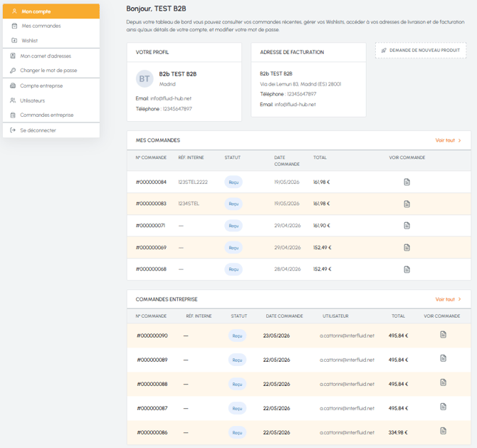Click the user email on order #000000089 row
The width and height of the screenshot is (477, 448).
(347, 360)
